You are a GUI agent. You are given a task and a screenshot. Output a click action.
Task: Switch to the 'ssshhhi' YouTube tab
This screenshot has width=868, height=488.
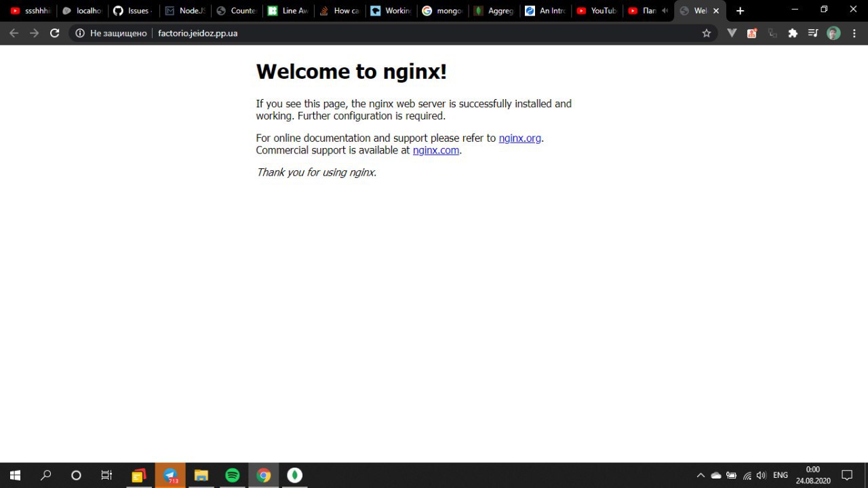tap(31, 11)
